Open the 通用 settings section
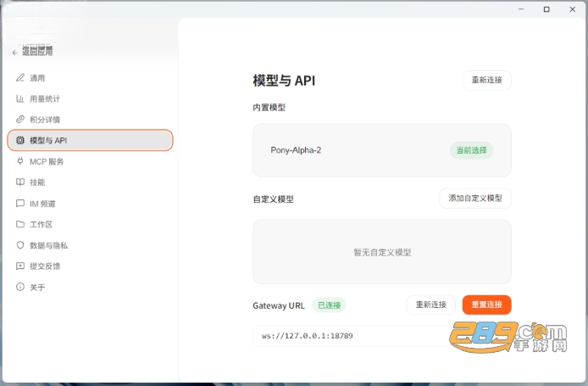 (x=90, y=78)
